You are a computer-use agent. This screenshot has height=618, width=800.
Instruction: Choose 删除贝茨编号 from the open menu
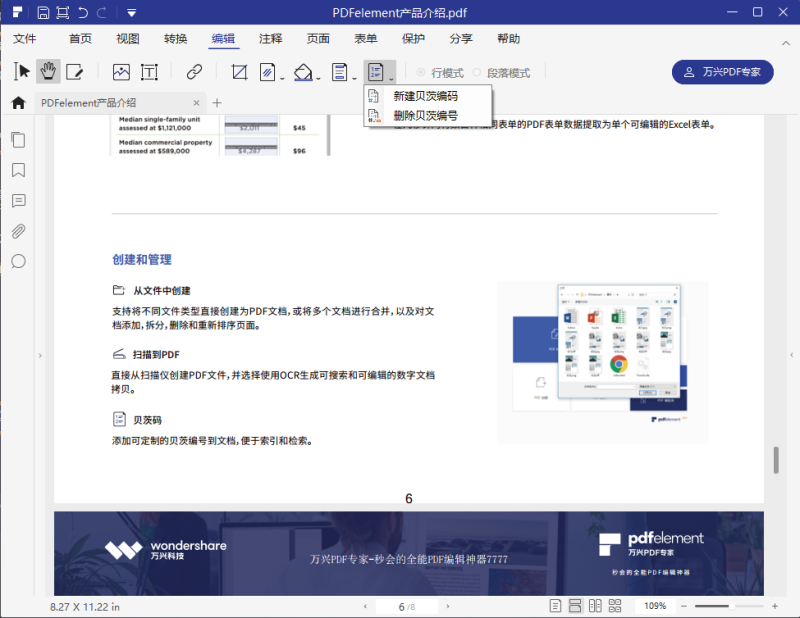428,116
